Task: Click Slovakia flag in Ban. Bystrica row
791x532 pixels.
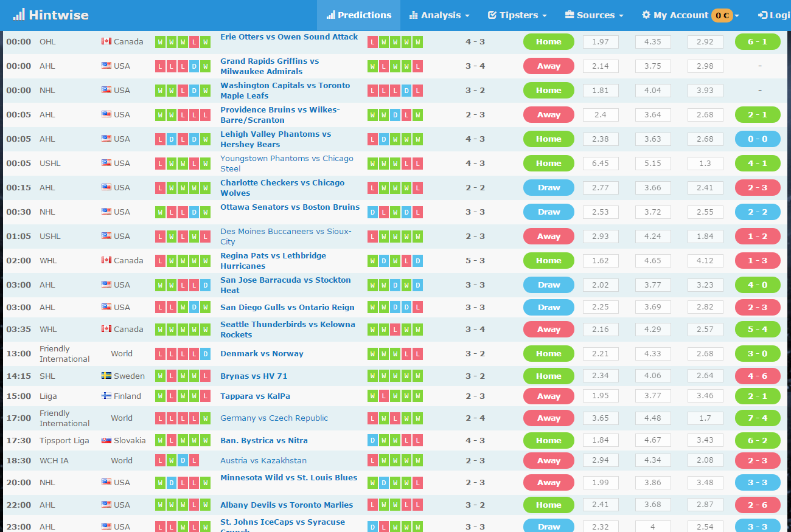Action: tap(106, 440)
